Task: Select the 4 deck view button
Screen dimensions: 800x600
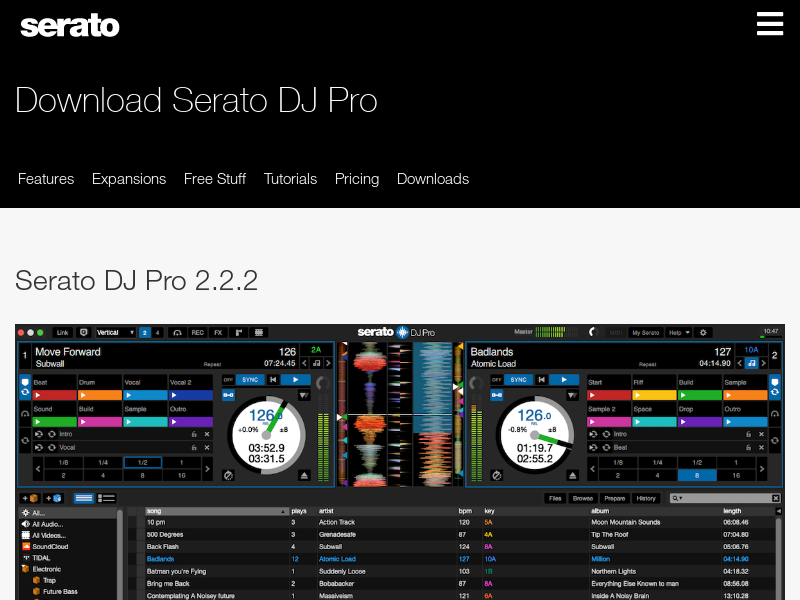Action: pos(157,333)
